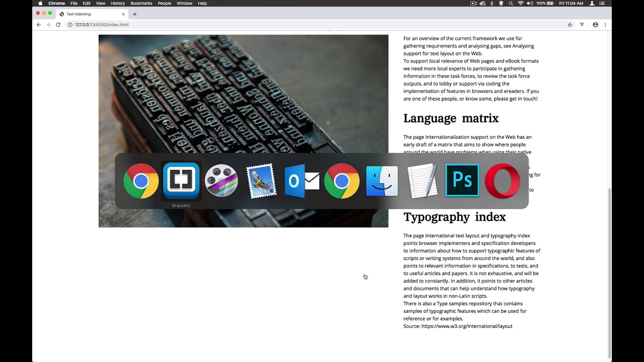Click the Typography index heading
The width and height of the screenshot is (644, 362).
pyautogui.click(x=454, y=217)
